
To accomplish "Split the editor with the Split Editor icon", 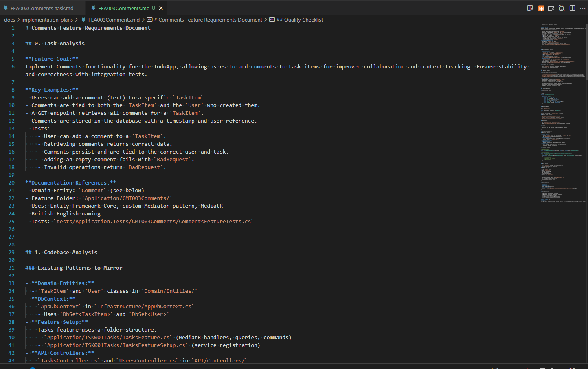I will pyautogui.click(x=572, y=8).
